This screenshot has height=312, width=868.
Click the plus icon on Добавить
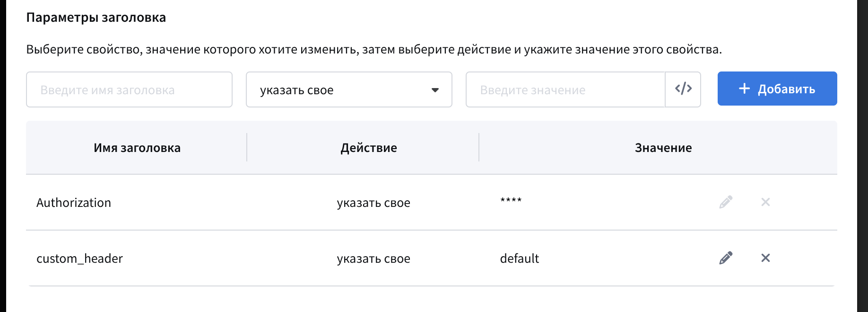pos(744,89)
